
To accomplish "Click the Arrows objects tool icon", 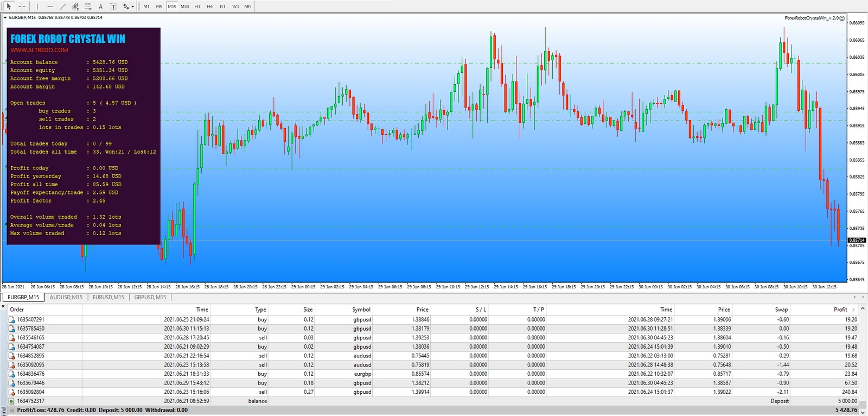I will coord(126,7).
